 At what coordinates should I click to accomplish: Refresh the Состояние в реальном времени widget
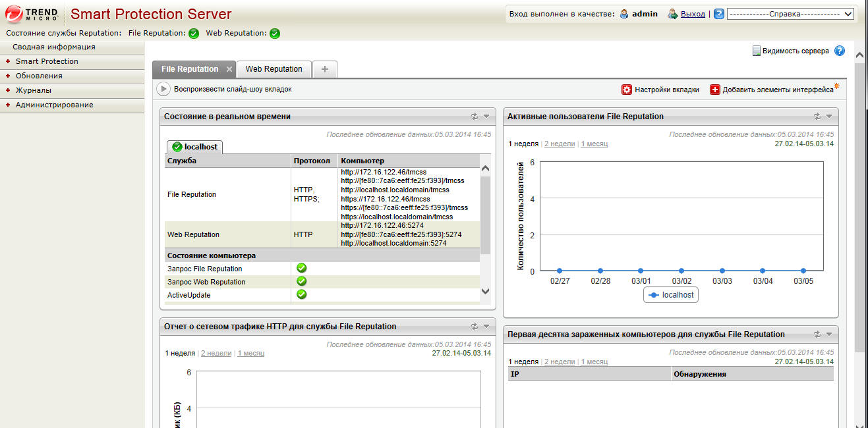tap(474, 117)
